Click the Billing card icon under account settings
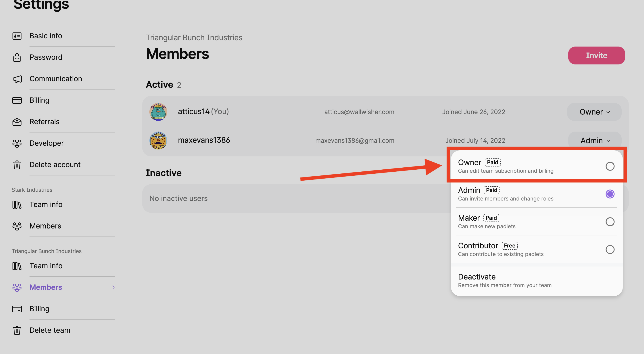The image size is (644, 354). click(17, 100)
